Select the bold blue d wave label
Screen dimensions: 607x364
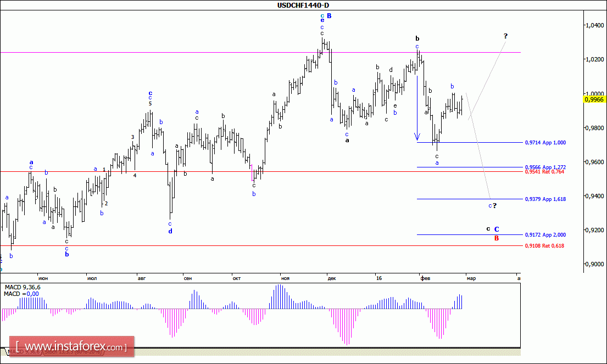[170, 231]
